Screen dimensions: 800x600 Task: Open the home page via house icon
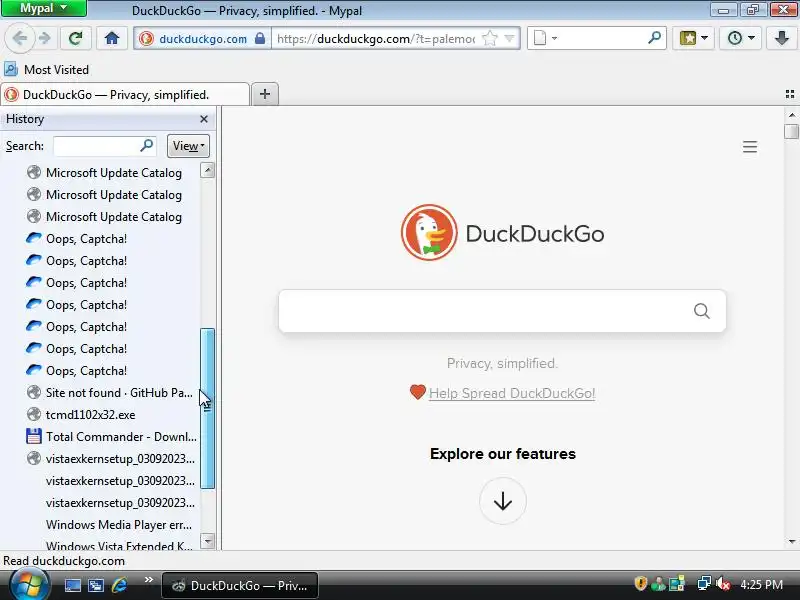(x=112, y=38)
